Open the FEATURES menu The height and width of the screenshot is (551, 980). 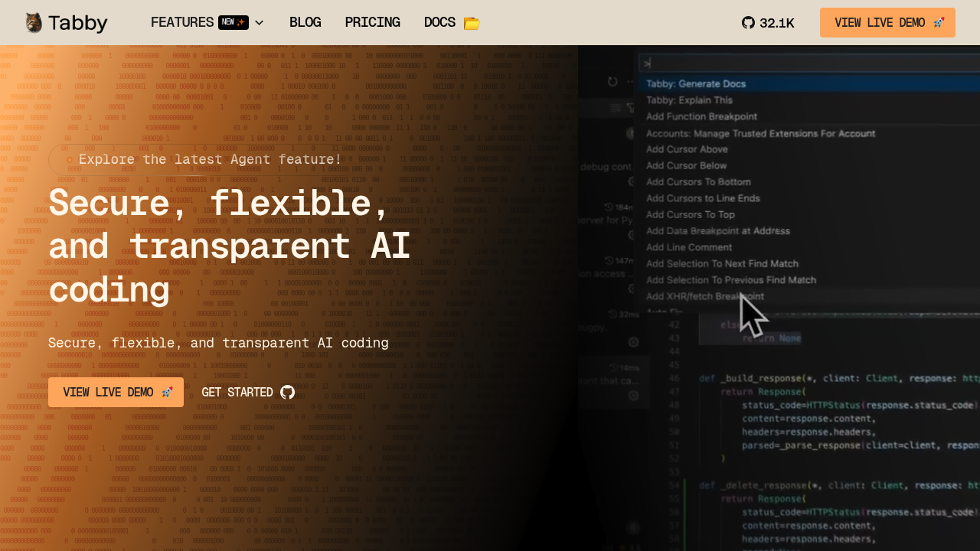tap(182, 22)
